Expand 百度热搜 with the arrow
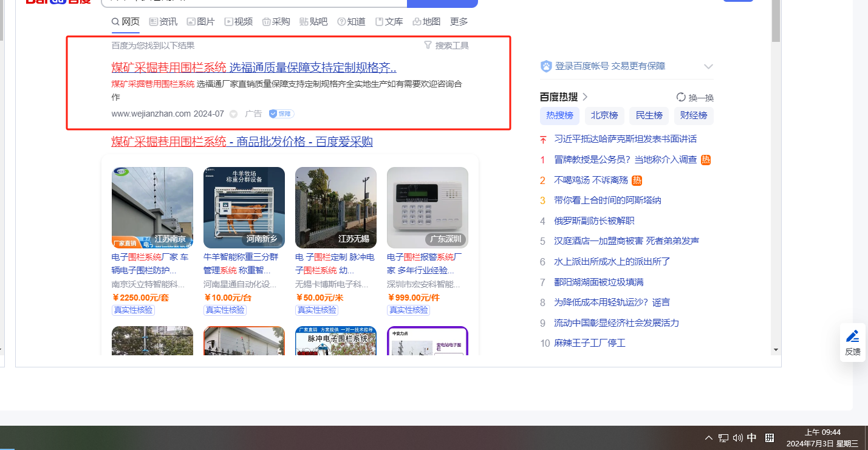 (585, 97)
